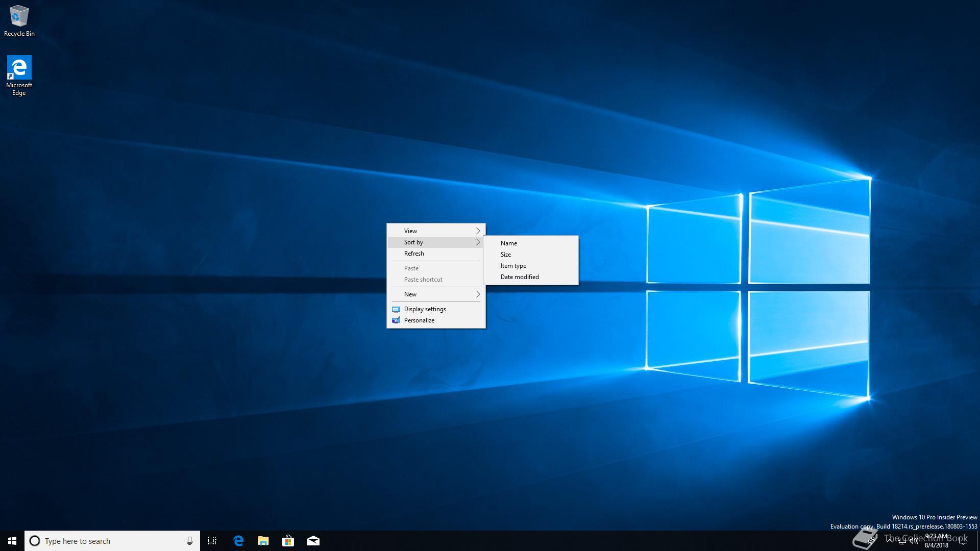Screen dimensions: 980x551
Task: Open Display settings from context menu
Action: 436,309
